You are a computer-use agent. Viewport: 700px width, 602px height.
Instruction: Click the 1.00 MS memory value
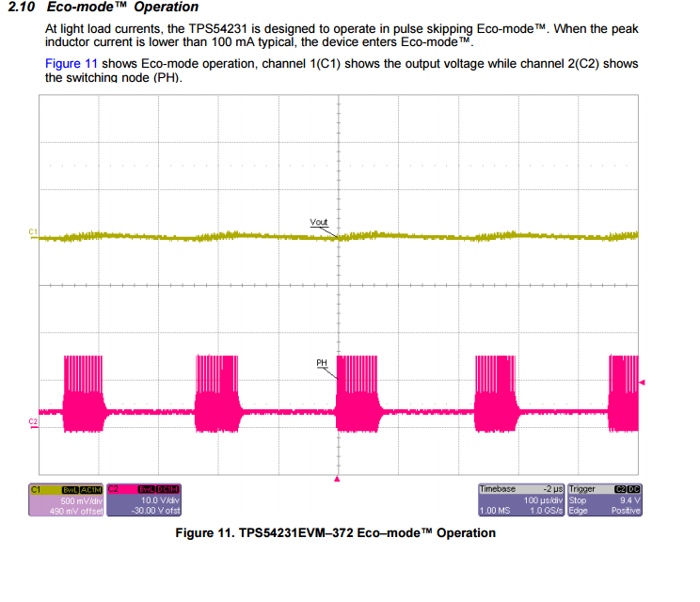(495, 511)
